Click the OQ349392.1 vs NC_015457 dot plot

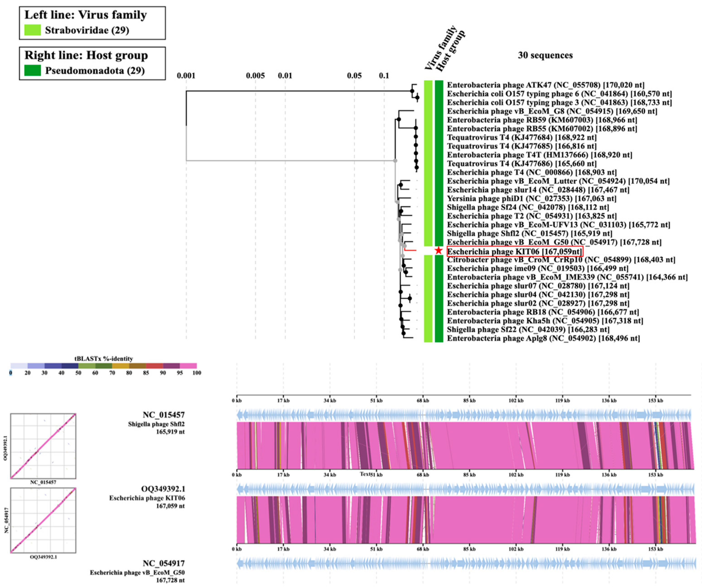click(43, 446)
